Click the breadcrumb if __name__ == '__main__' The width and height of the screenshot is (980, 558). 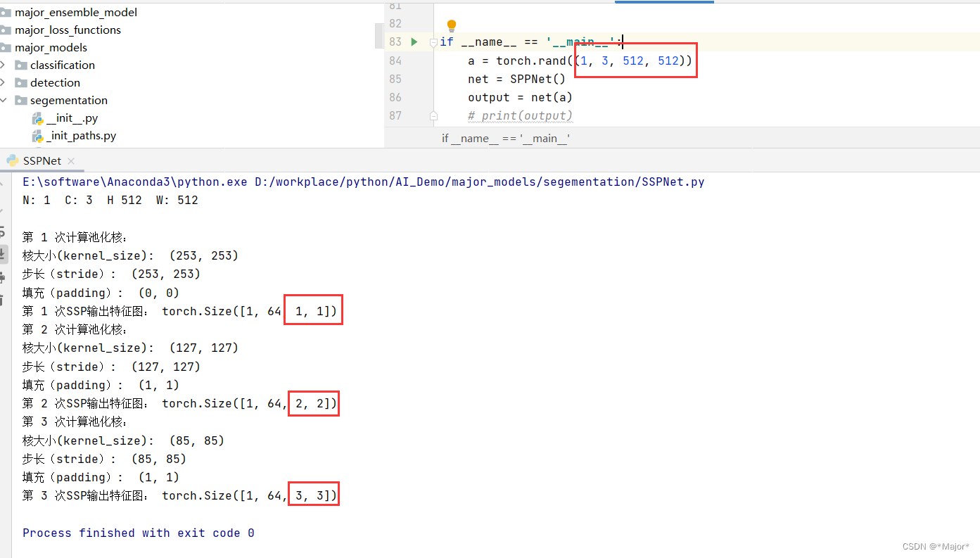point(506,139)
